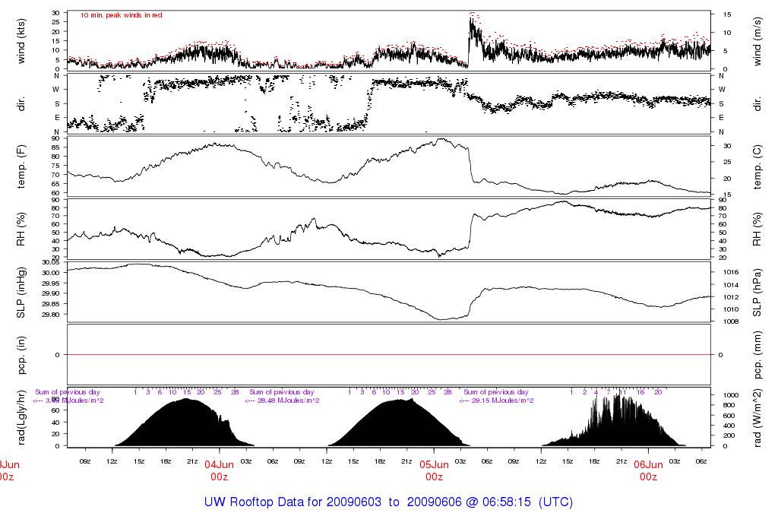Click the "UW Rooftop Data for 20090603" title
This screenshot has height=532, width=778.
click(x=293, y=502)
